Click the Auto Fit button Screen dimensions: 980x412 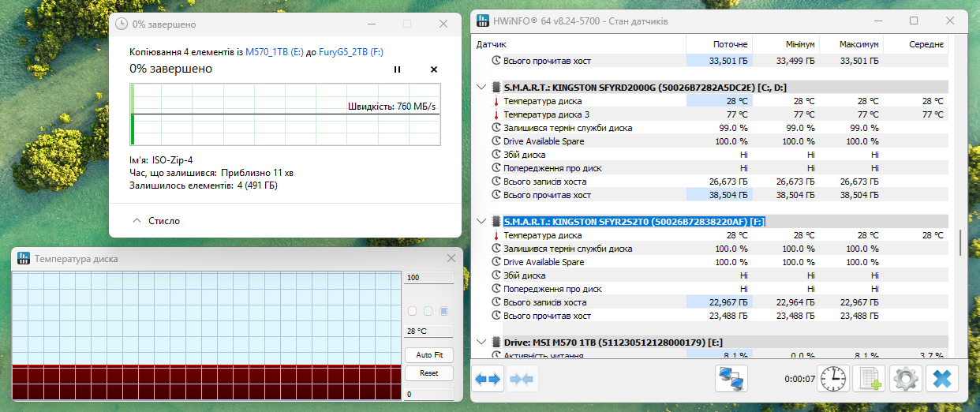click(429, 355)
